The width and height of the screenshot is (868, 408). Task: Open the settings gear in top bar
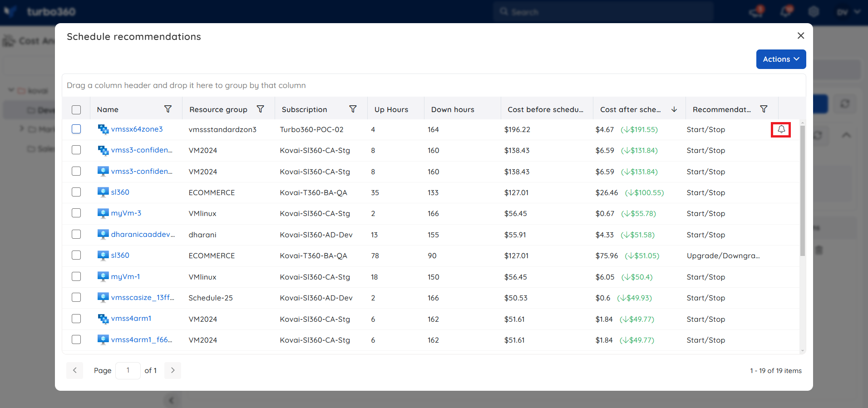coord(814,12)
